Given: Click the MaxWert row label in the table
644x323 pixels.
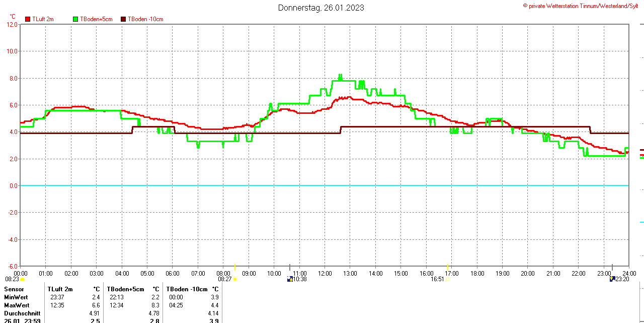Looking at the screenshot, I should click(x=17, y=305).
